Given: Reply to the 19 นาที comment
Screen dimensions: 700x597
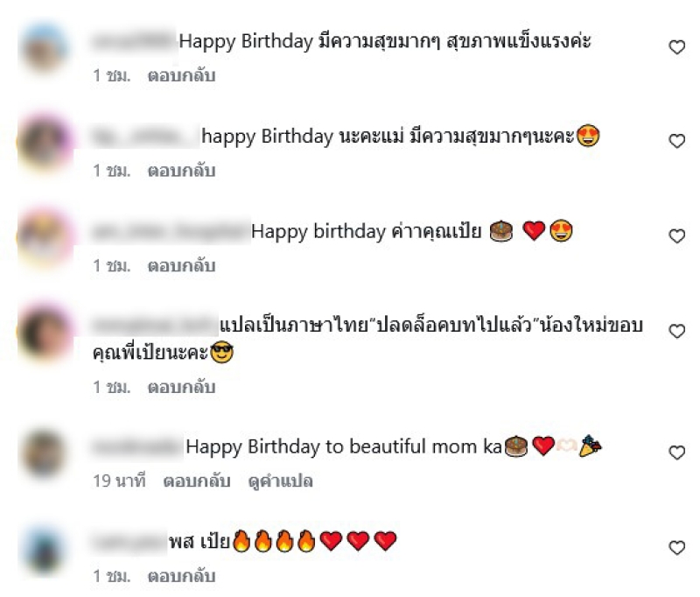Looking at the screenshot, I should pyautogui.click(x=196, y=481).
